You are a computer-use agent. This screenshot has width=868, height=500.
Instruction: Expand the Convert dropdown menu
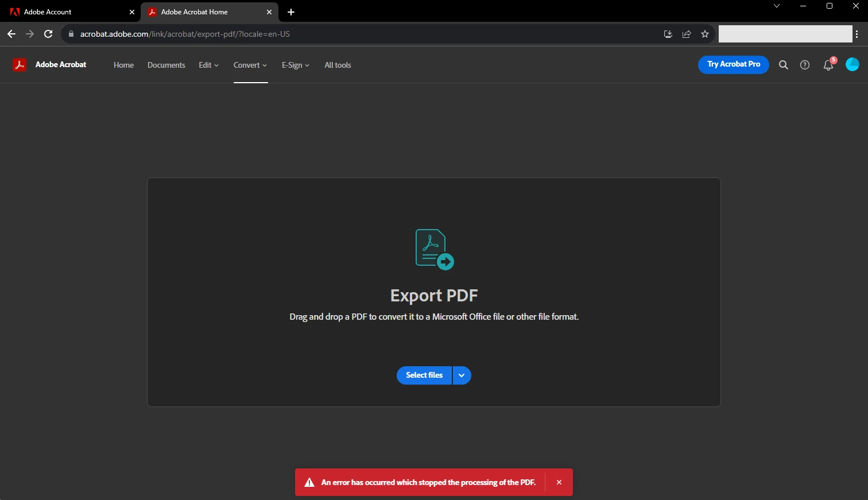click(250, 65)
